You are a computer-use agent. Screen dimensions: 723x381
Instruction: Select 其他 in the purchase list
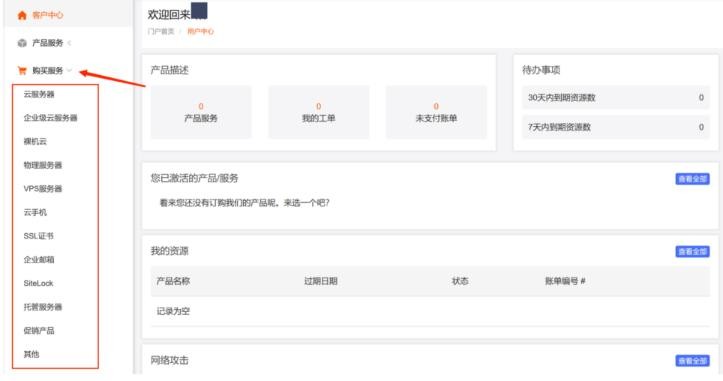[x=31, y=354]
